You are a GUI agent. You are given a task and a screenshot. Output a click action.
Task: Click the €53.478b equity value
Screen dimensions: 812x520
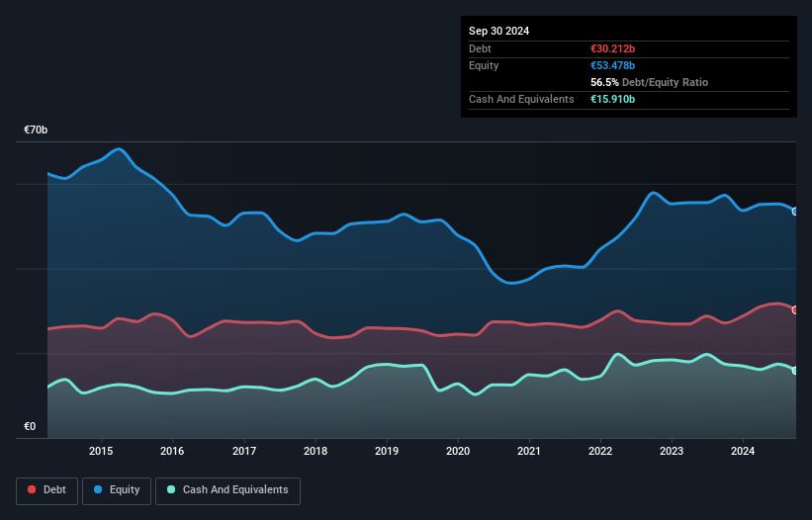click(x=612, y=65)
